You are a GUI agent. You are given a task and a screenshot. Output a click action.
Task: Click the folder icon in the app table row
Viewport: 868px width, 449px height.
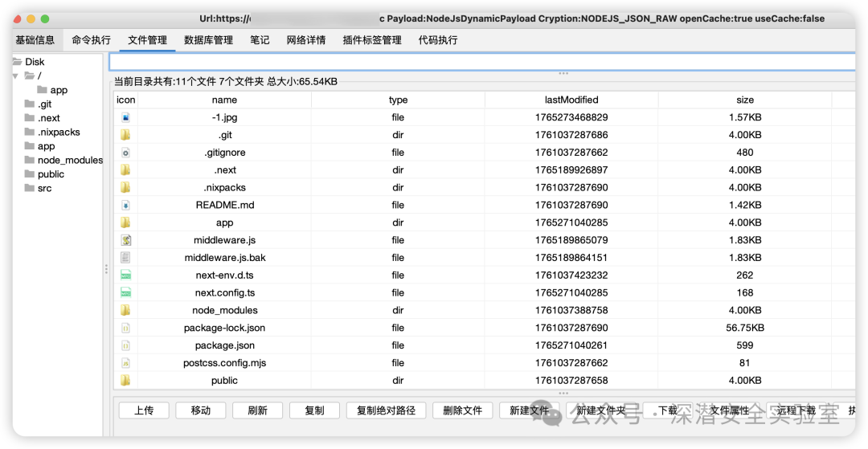[x=125, y=222]
